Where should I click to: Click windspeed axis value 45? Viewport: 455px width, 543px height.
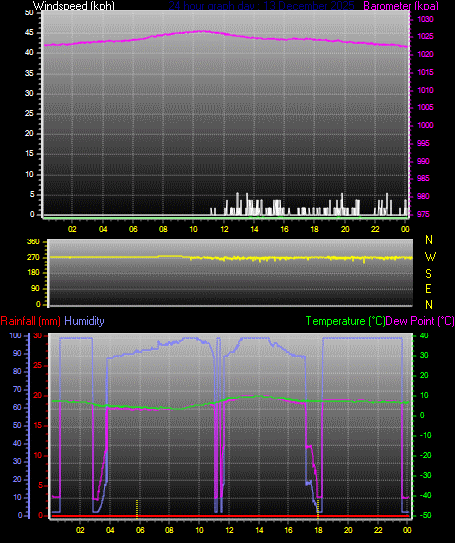coord(29,33)
